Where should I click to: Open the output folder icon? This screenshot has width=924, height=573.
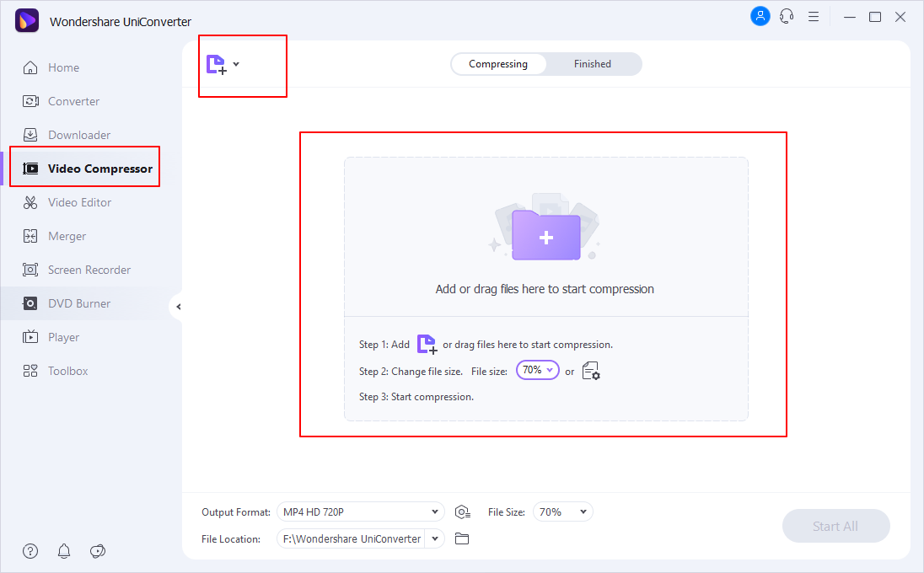pyautogui.click(x=462, y=538)
